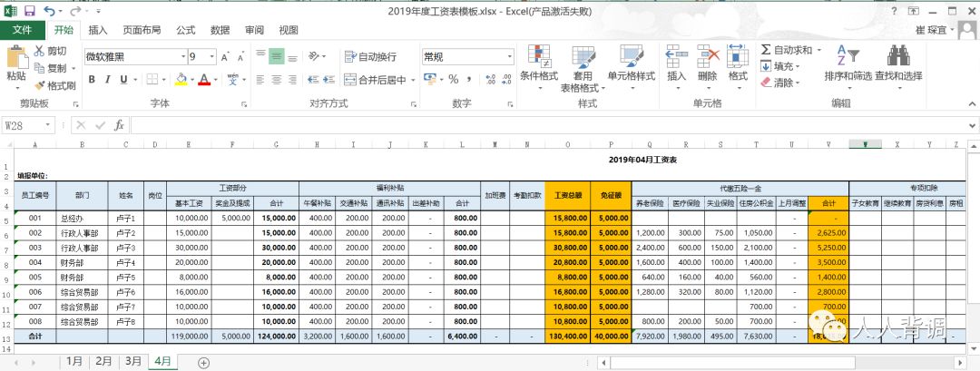Click the insert function fx icon

[119, 125]
